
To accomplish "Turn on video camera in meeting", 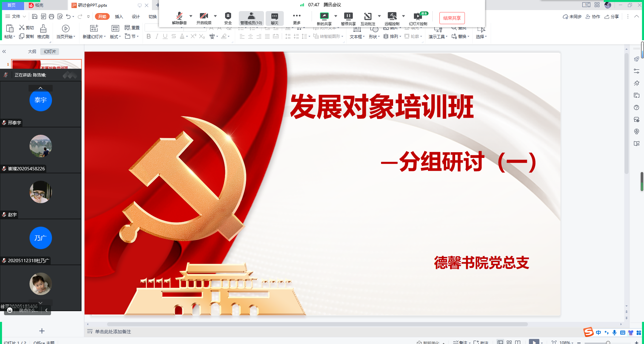I will tap(204, 18).
